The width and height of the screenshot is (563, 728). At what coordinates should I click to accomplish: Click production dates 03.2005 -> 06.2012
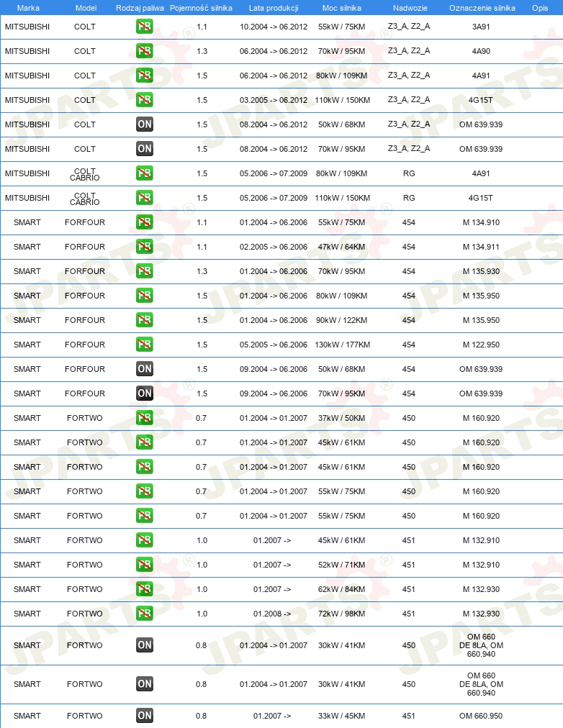274,100
